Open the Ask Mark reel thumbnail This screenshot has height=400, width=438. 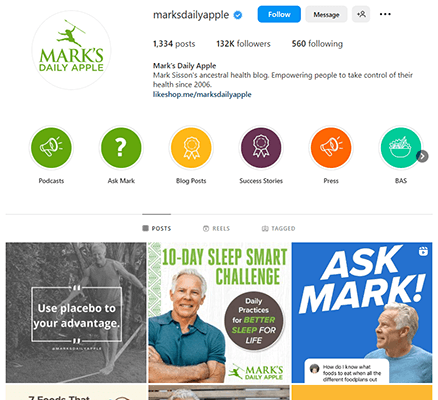point(362,312)
